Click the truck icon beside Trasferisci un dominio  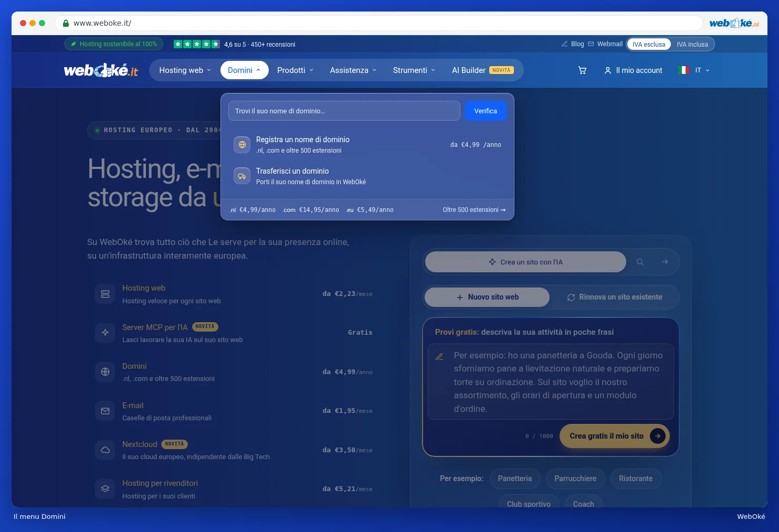[242, 176]
